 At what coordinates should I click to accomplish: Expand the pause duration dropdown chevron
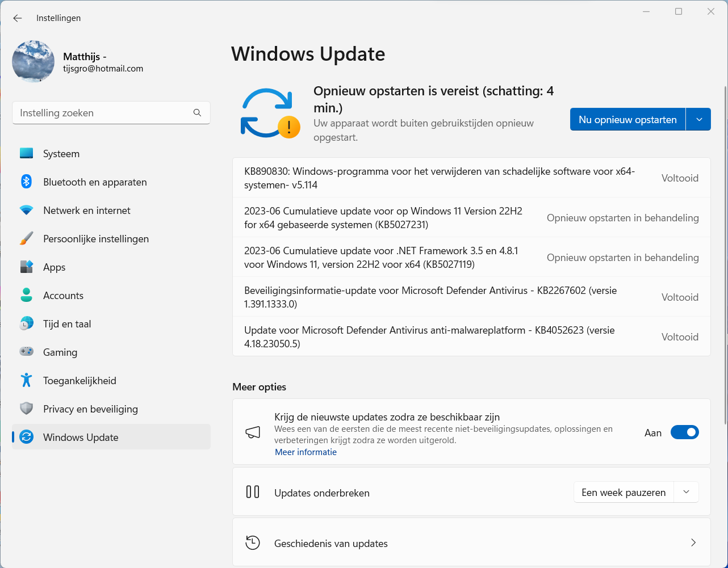(686, 492)
